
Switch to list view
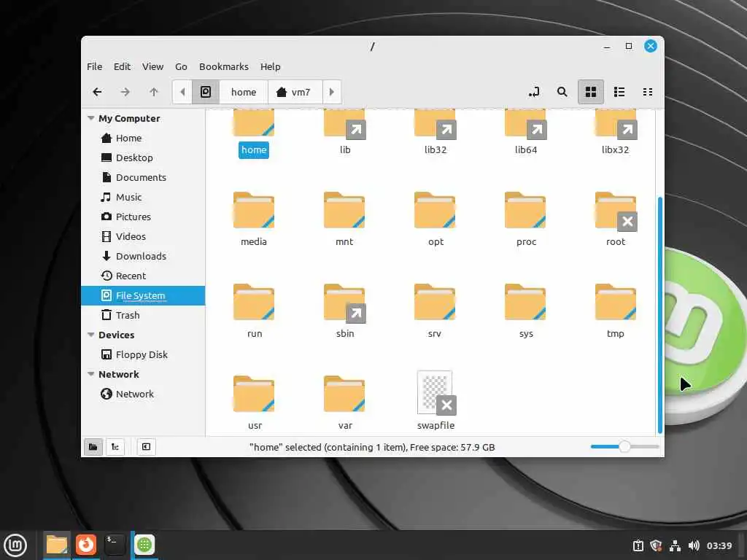point(619,92)
